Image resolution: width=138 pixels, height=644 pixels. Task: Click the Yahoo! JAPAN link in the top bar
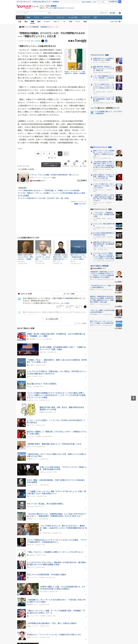pos(86,2)
